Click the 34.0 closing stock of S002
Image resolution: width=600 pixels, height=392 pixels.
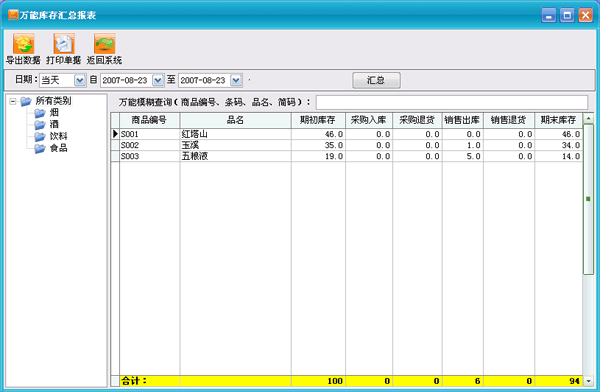pyautogui.click(x=558, y=145)
